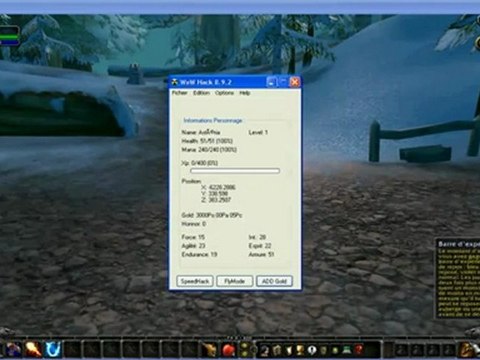
Task: Open the spellbook micro button
Action: click(276, 349)
